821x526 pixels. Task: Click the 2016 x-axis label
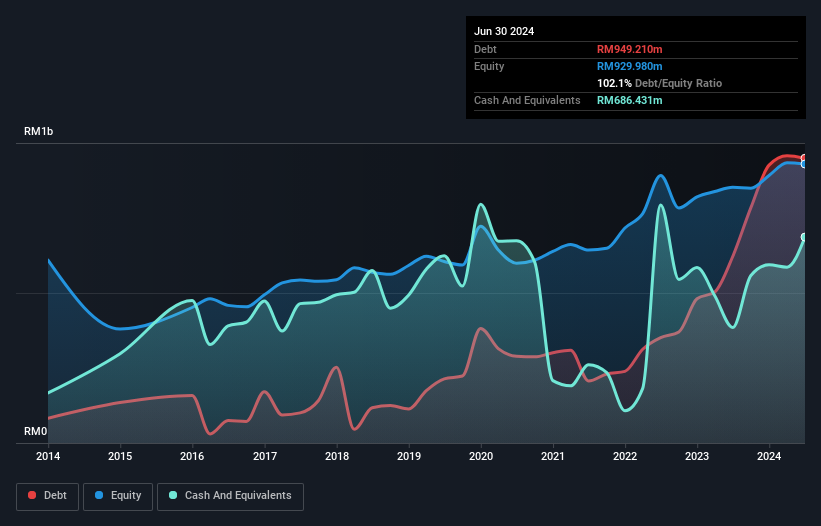point(192,456)
